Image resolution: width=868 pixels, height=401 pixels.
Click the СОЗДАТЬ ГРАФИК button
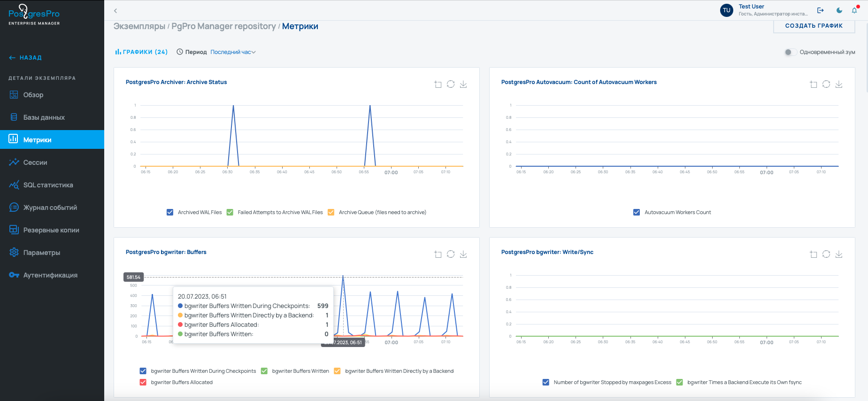814,26
